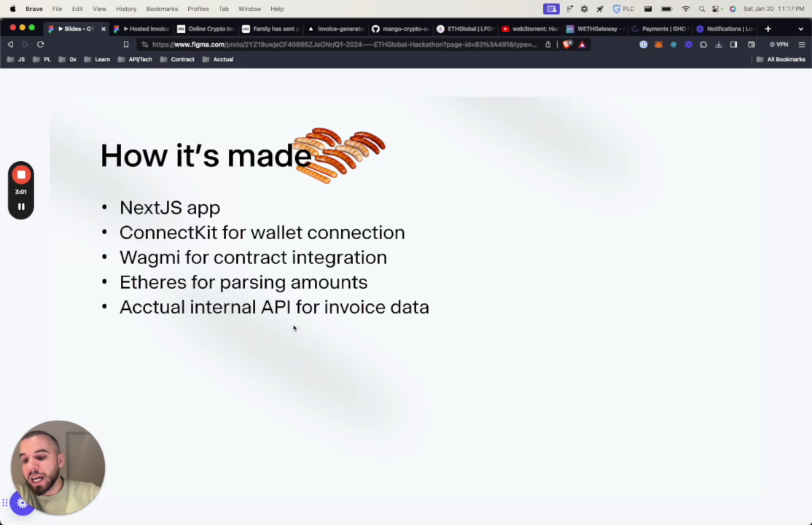This screenshot has height=525, width=812.
Task: Open the 1Password extension icon
Action: (643, 44)
